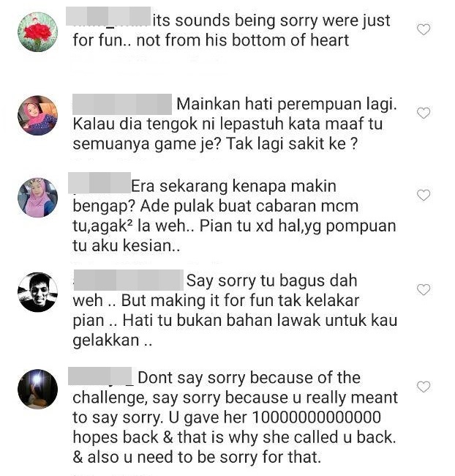Tap username before 'Say sorry tu bagus'
This screenshot has height=476, width=455.
(x=129, y=280)
